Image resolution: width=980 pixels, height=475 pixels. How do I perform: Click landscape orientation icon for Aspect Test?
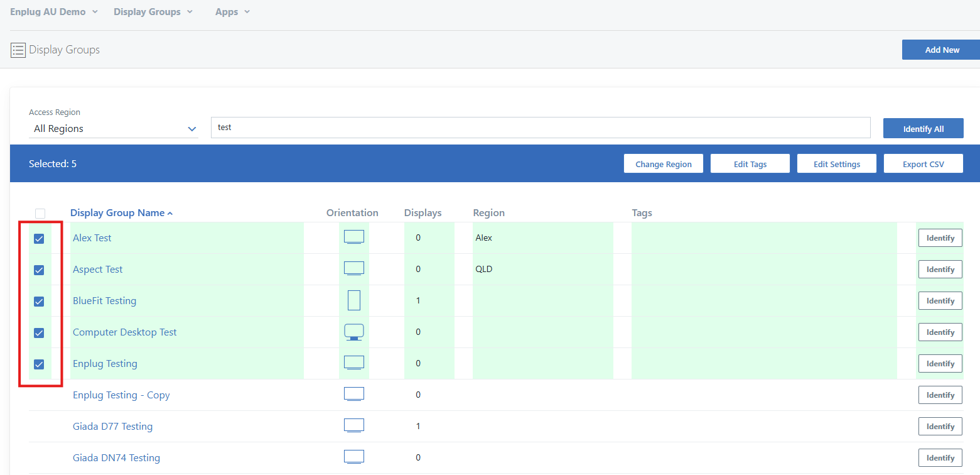tap(353, 269)
